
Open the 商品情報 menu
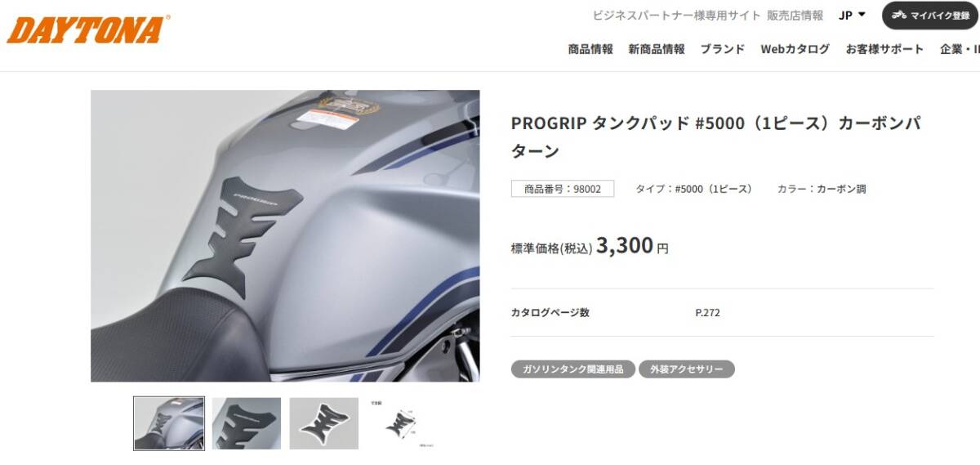590,49
